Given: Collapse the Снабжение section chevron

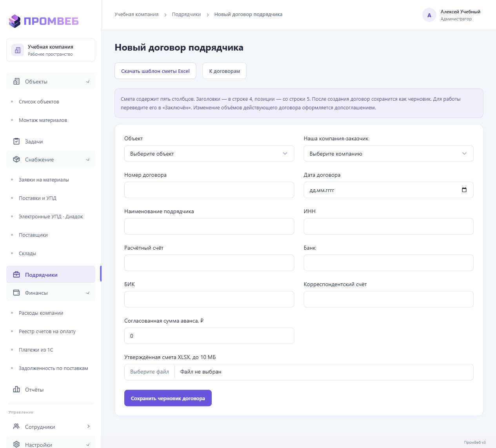Looking at the screenshot, I should (88, 160).
